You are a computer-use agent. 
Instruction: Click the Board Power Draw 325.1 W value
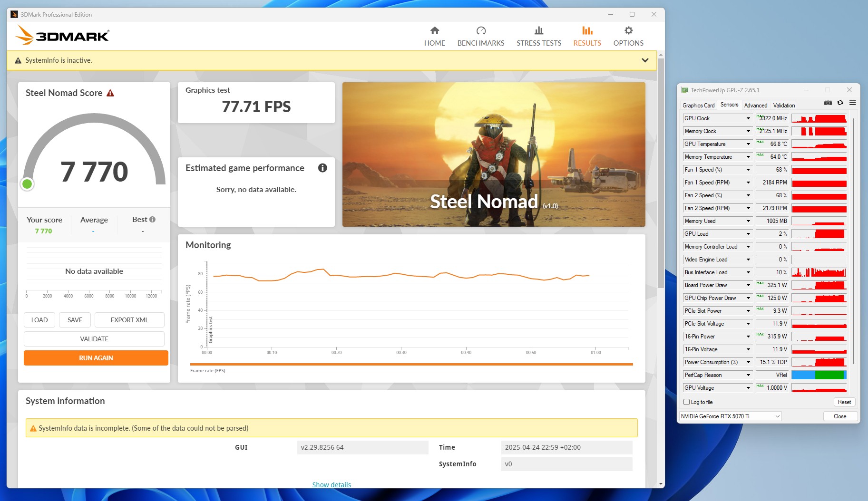click(x=772, y=285)
